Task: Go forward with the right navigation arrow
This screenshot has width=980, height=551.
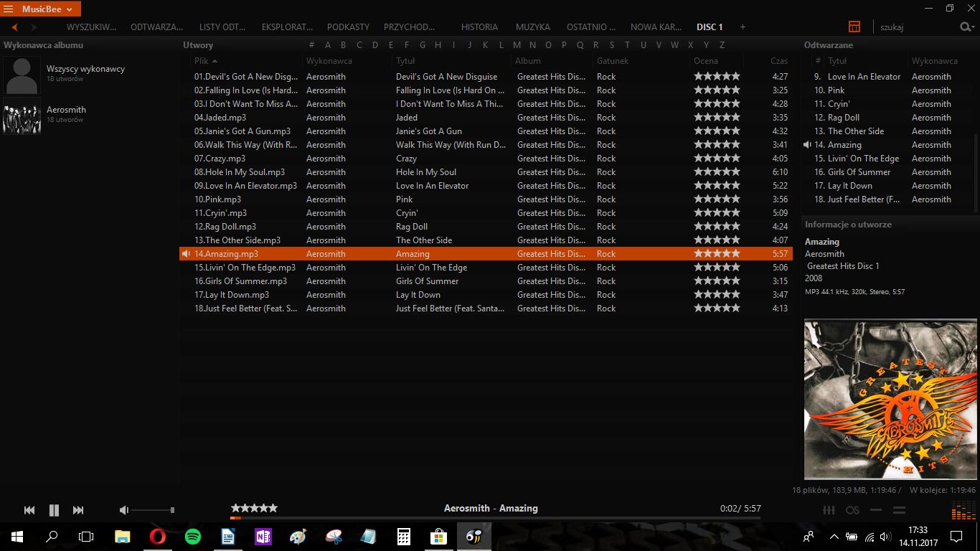Action: [34, 27]
